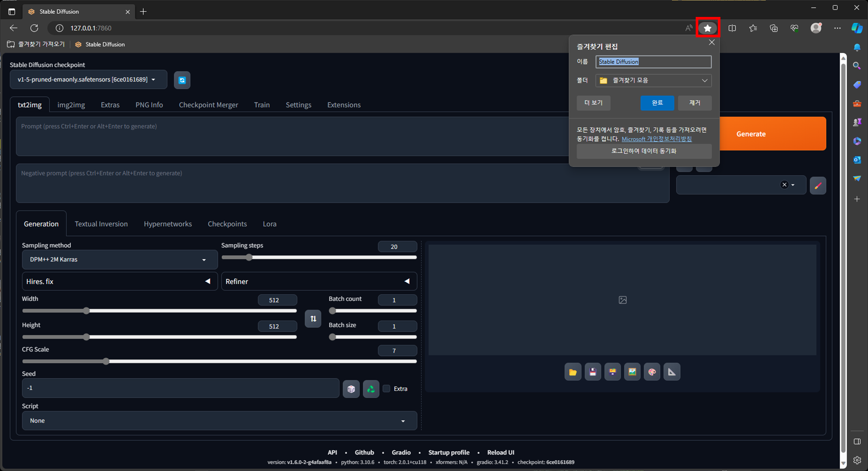868x471 pixels.
Task: Open the Lora tab
Action: click(270, 224)
